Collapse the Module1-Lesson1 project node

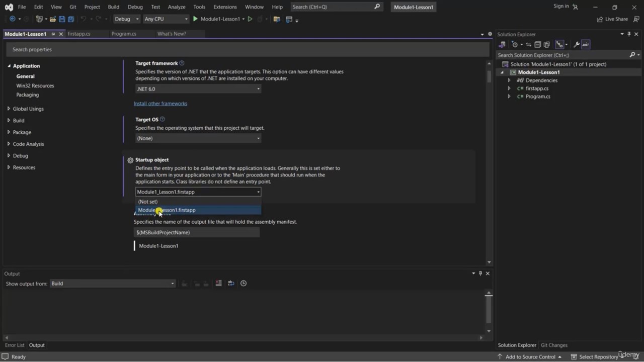(502, 72)
